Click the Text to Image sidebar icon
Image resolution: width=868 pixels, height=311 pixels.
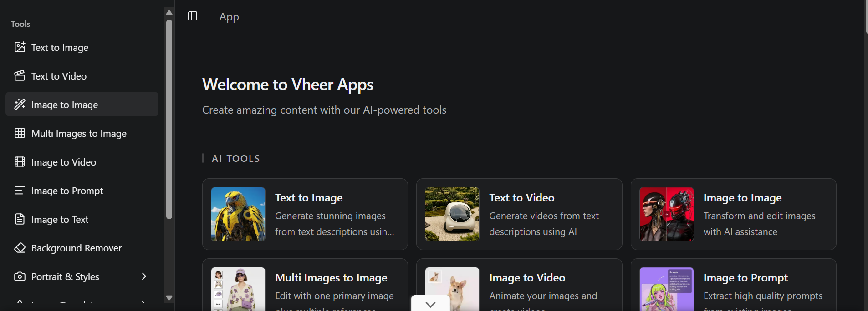point(20,47)
